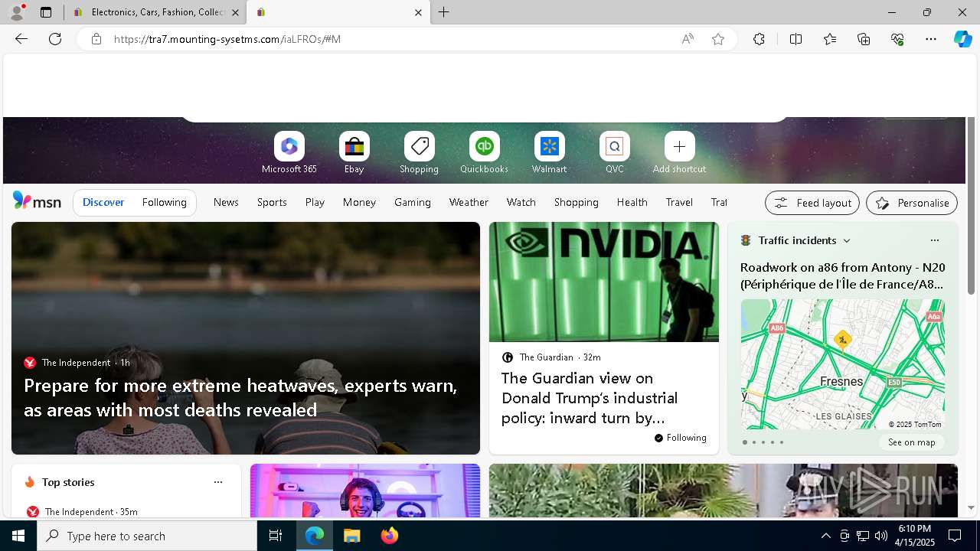Image resolution: width=980 pixels, height=551 pixels.
Task: Click the Feed layout button
Action: (x=812, y=203)
